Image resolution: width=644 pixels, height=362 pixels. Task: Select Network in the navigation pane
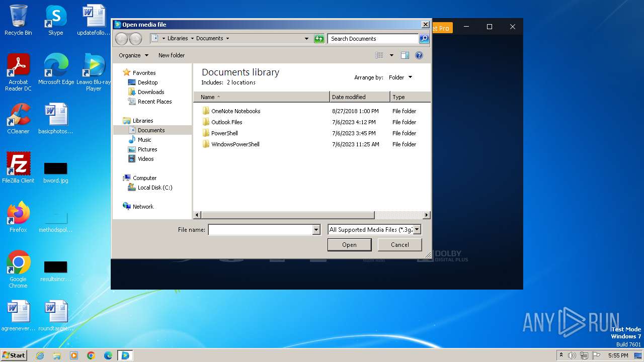pyautogui.click(x=143, y=207)
